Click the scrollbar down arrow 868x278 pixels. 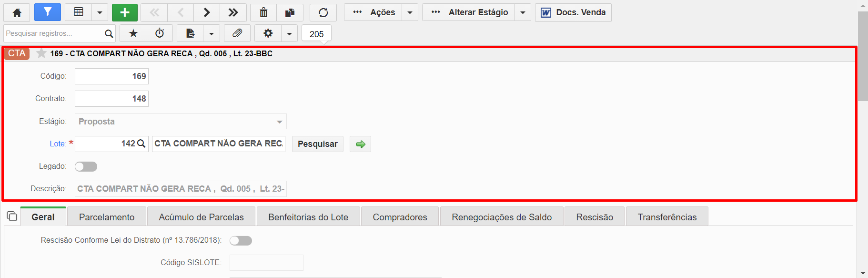pos(863,273)
